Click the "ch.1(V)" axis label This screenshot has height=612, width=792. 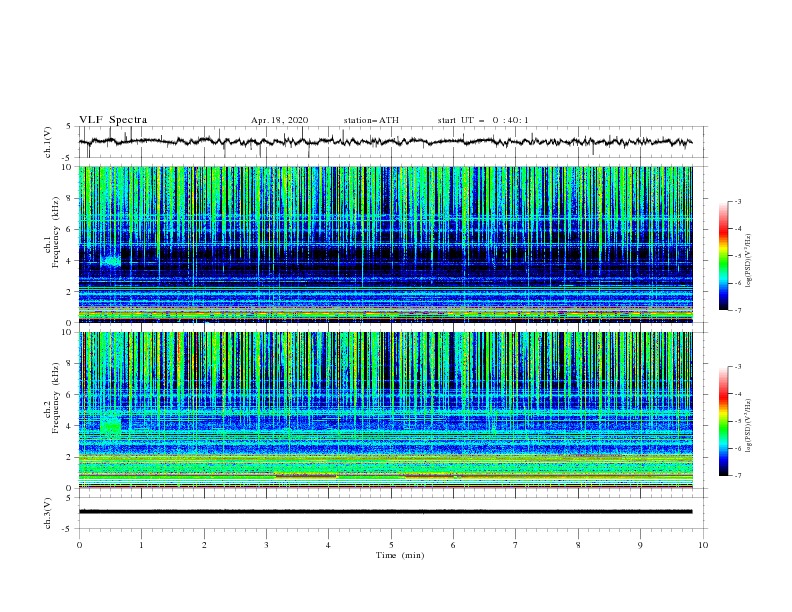point(48,142)
